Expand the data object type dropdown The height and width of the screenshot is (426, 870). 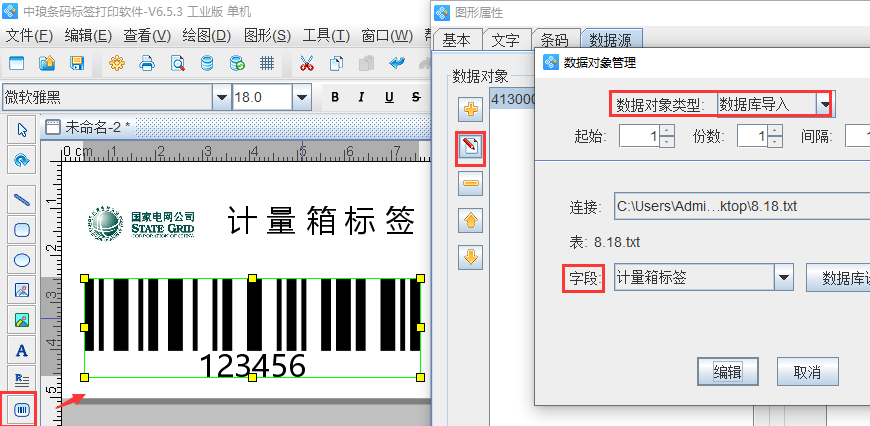(824, 104)
